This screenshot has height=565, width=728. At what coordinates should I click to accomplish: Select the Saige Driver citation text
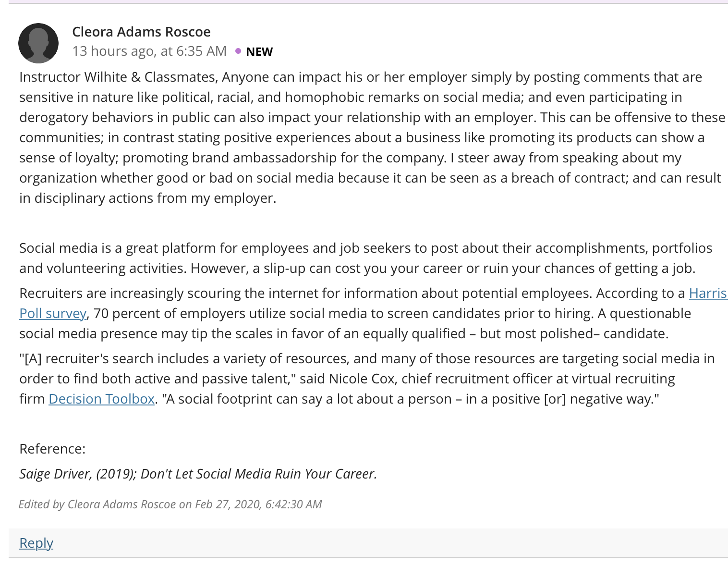(x=198, y=474)
